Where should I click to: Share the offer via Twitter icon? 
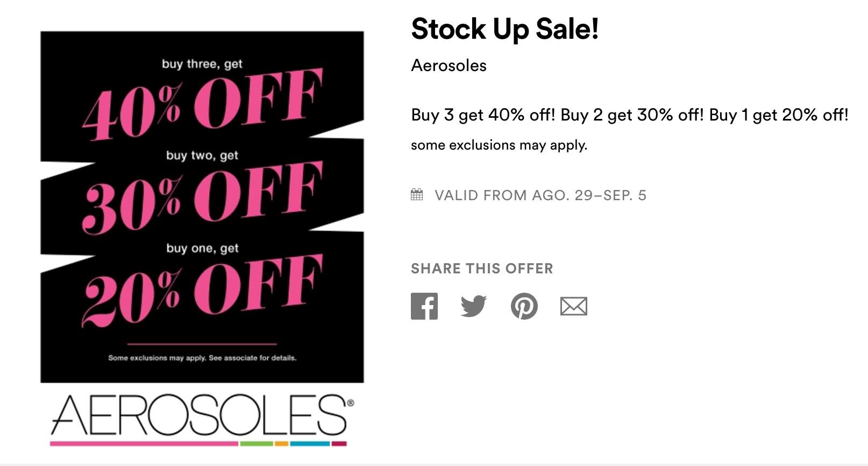(473, 306)
